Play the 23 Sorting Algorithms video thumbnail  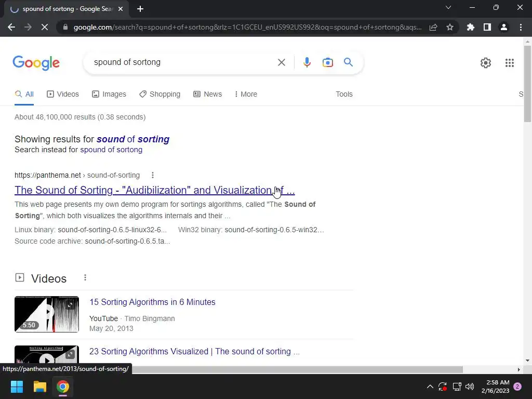(x=47, y=355)
